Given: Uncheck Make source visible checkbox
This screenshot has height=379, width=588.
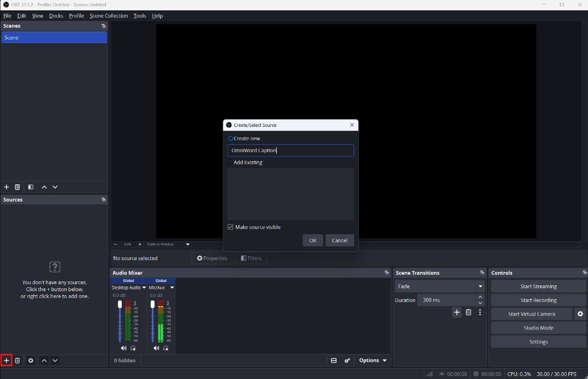Looking at the screenshot, I should pyautogui.click(x=231, y=227).
